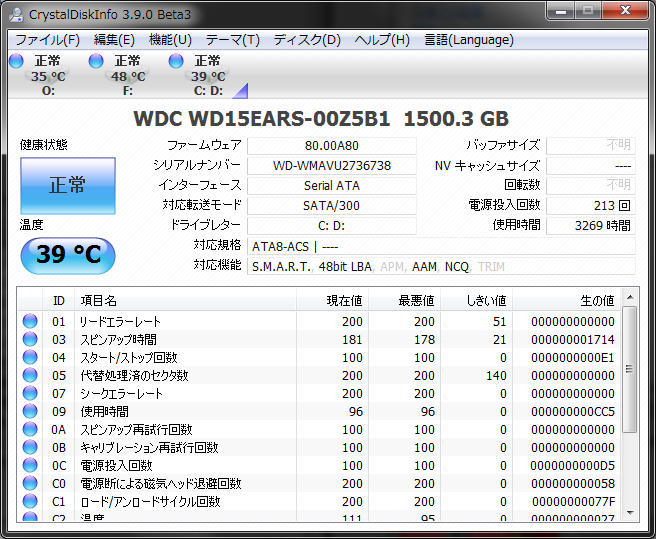Click the status orb for スタート/ストップ回数
The image size is (656, 539).
click(x=30, y=357)
